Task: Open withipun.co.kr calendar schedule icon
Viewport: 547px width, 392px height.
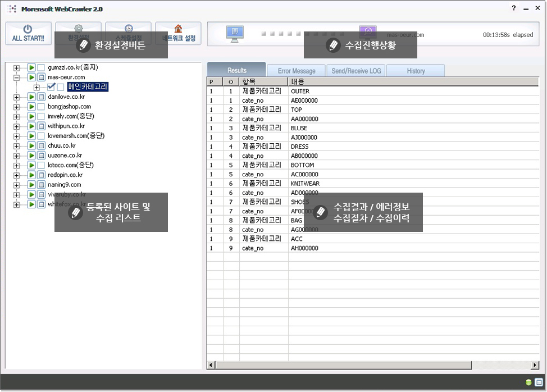Action: point(41,126)
